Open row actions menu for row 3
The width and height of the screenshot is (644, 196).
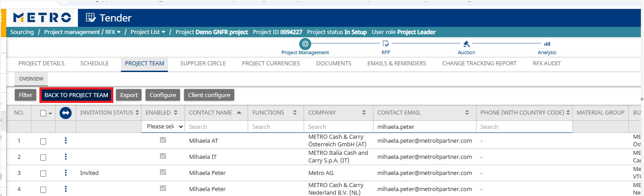click(x=66, y=173)
